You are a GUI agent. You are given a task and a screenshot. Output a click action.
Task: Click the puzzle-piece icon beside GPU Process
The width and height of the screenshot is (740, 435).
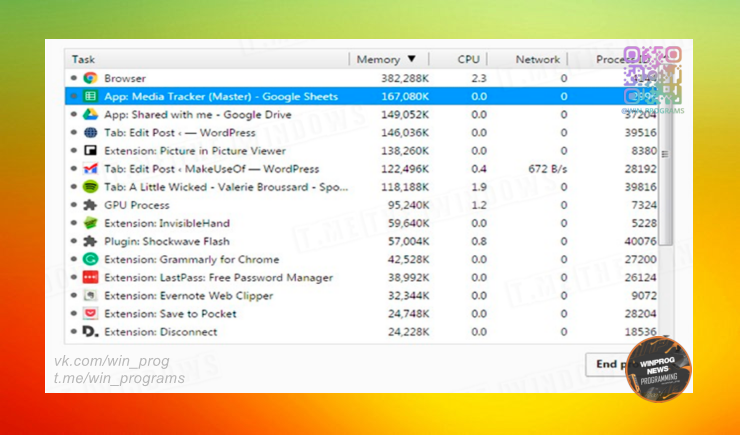click(x=90, y=205)
